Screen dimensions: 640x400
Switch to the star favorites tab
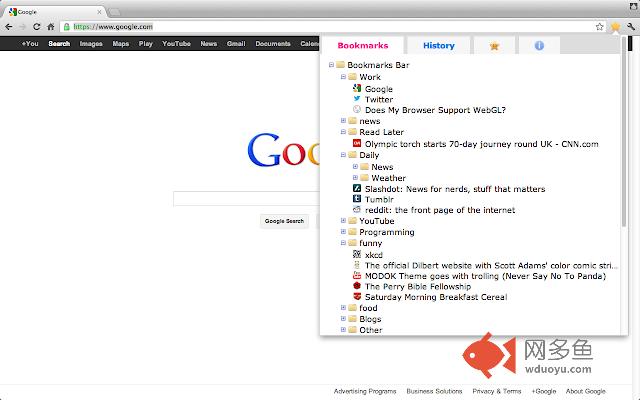pyautogui.click(x=494, y=45)
